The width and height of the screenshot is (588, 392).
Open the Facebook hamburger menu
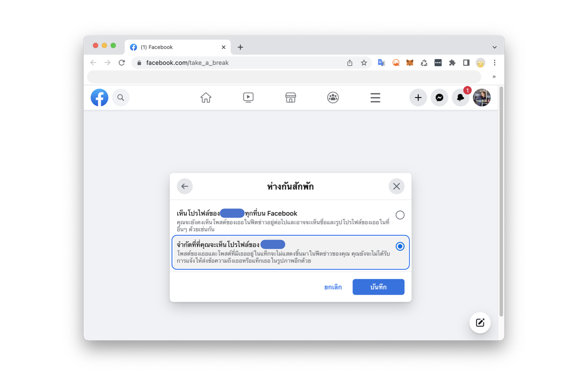click(375, 98)
